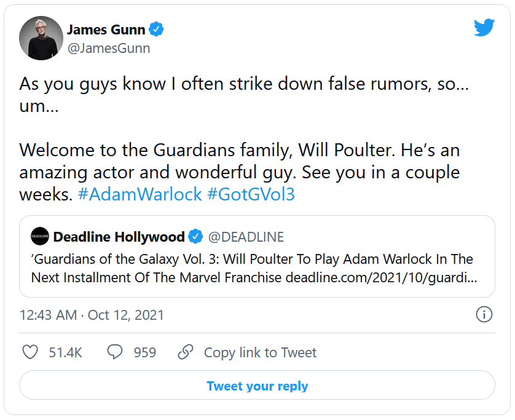Viewport: 515px width, 420px height.
Task: Click the reply speech bubble icon
Action: (115, 352)
